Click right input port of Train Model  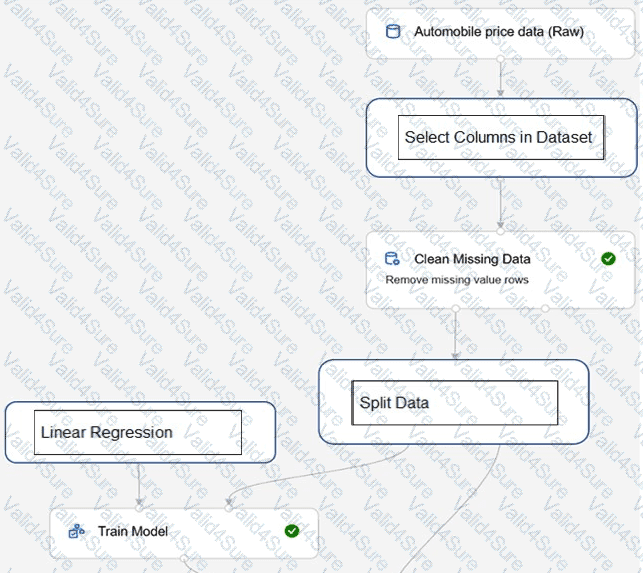pos(228,507)
